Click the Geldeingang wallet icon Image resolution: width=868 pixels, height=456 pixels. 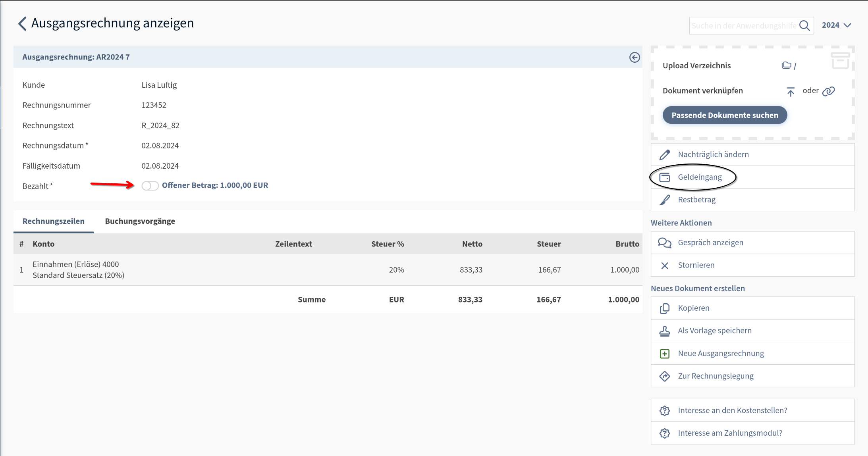coord(665,177)
